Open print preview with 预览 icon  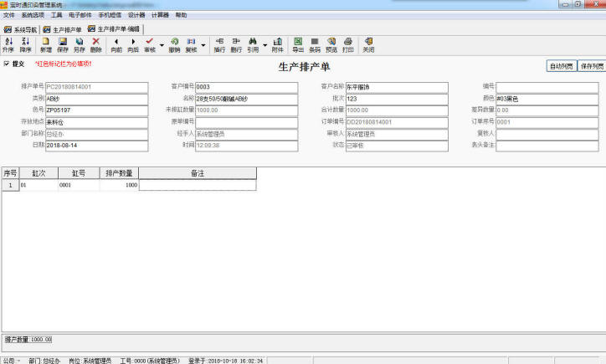pos(331,45)
